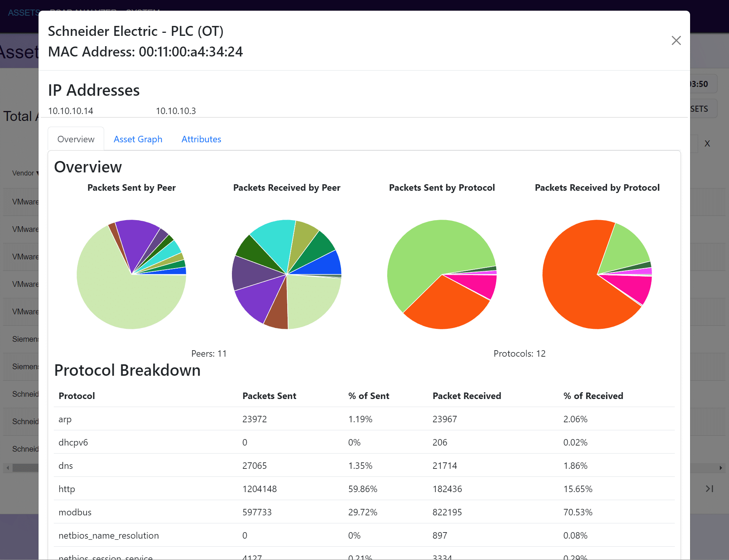Image resolution: width=729 pixels, height=560 pixels.
Task: Click the Protocol column header
Action: 77,396
